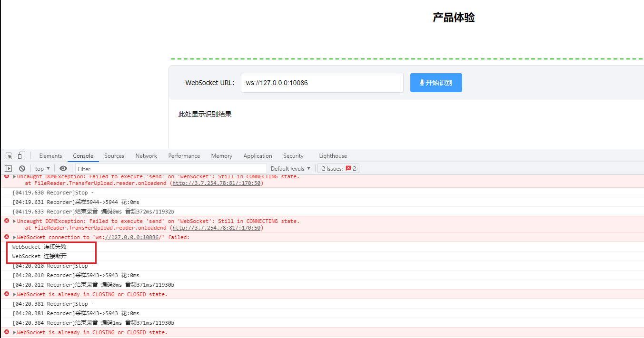644x338 pixels.
Task: Toggle the device toolbar emulation mode
Action: (x=21, y=155)
